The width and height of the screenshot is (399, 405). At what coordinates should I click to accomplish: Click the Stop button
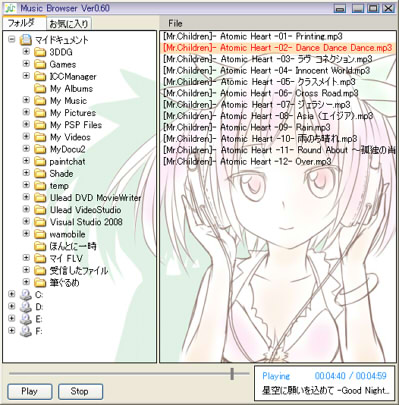pyautogui.click(x=80, y=391)
